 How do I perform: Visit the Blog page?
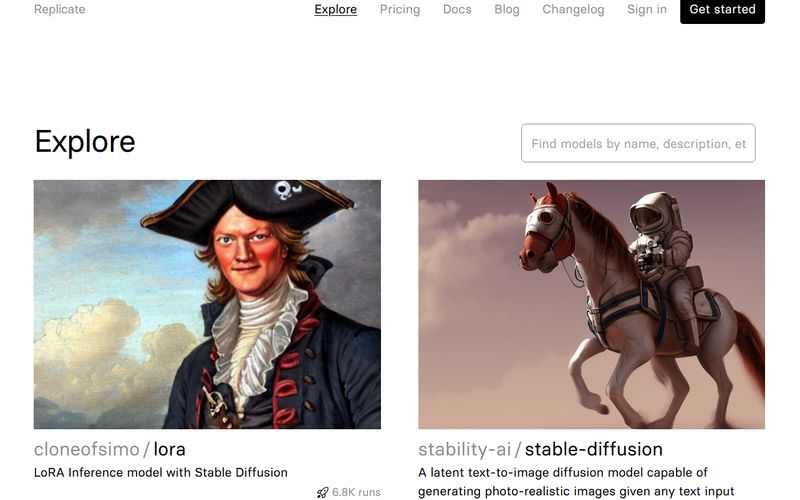pyautogui.click(x=507, y=9)
